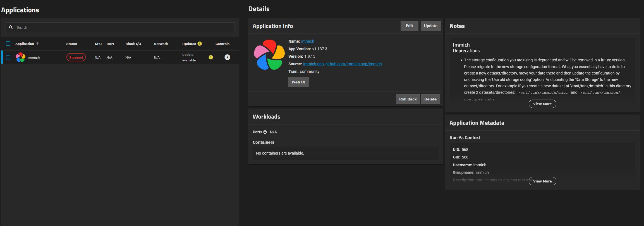
Task: Click the Roll Back button
Action: point(408,99)
